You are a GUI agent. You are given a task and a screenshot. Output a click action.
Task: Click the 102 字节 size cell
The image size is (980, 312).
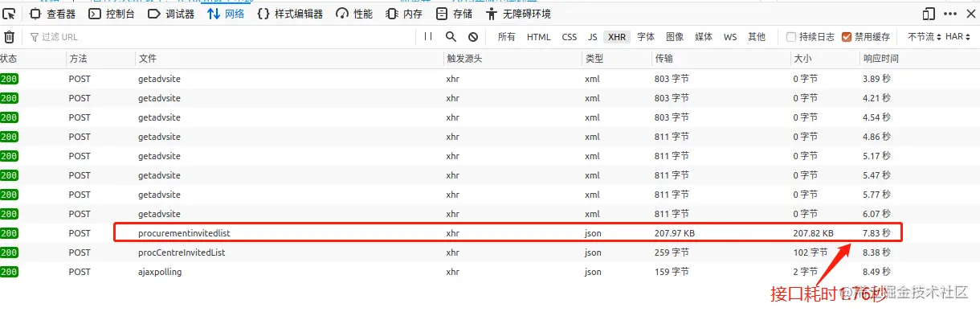[x=811, y=252]
